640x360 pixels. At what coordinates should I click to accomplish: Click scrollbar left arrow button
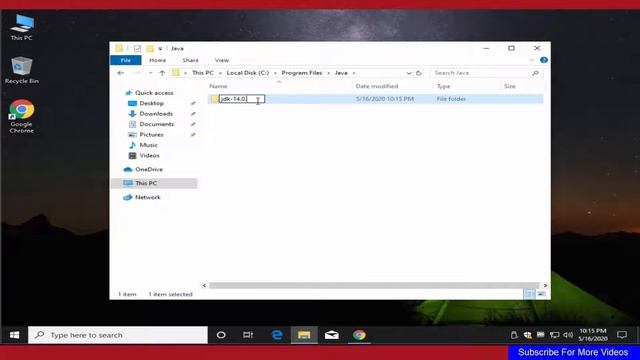(204, 285)
